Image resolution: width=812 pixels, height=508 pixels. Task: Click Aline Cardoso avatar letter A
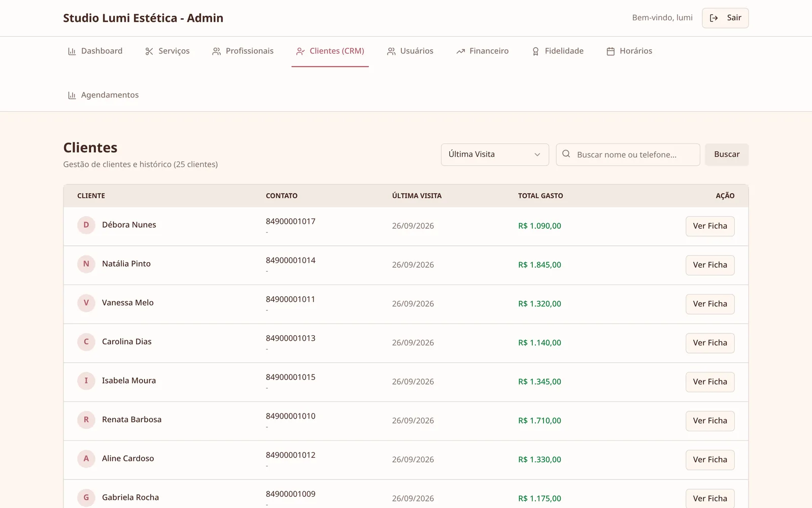[86, 459]
